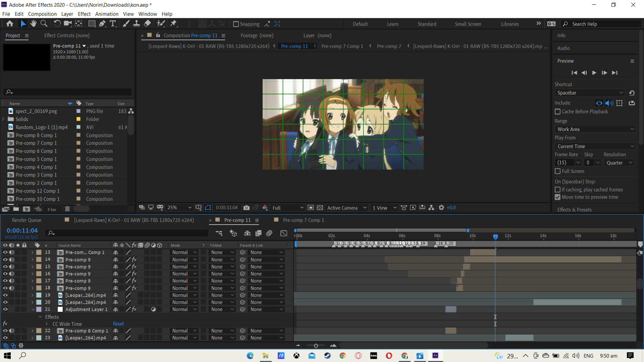
Task: Mute audio of layer 22 Pre-comp 8 Comp 1
Action: [x=12, y=331]
